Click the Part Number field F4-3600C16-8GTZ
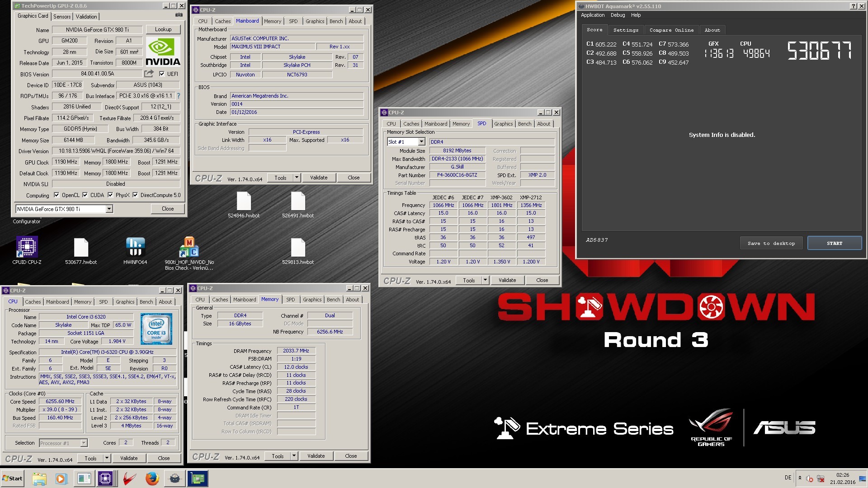Screen dimensions: 868x488 [x=457, y=175]
